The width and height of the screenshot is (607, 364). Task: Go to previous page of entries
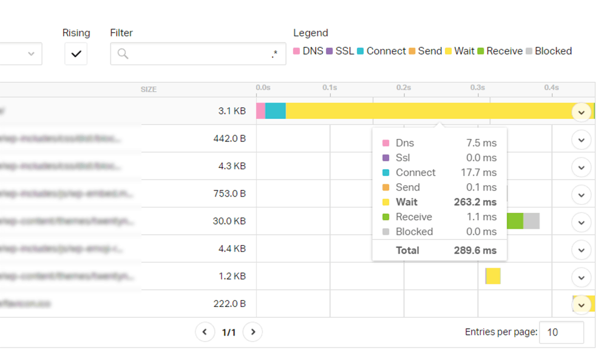(205, 332)
